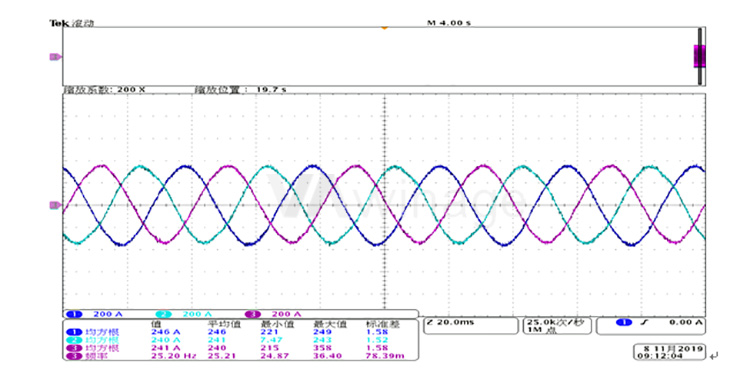Click the channel 3 200 A vertical scale text
The height and width of the screenshot is (376, 750).
pyautogui.click(x=287, y=314)
